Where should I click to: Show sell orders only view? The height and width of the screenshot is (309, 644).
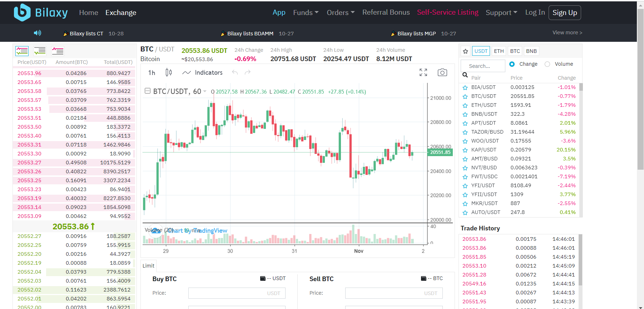point(58,51)
